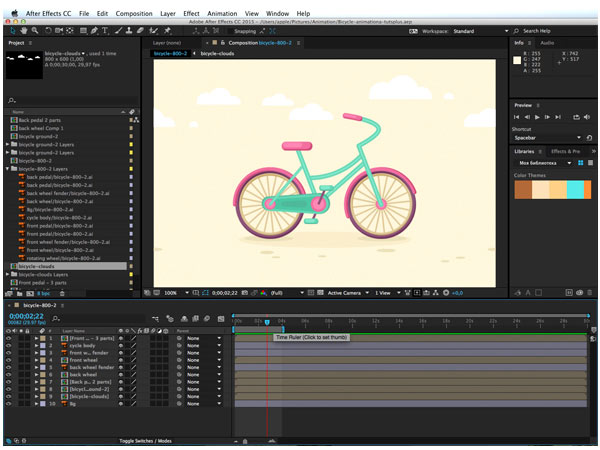
Task: Expand layer 4 front wheel properties
Action: pos(36,360)
